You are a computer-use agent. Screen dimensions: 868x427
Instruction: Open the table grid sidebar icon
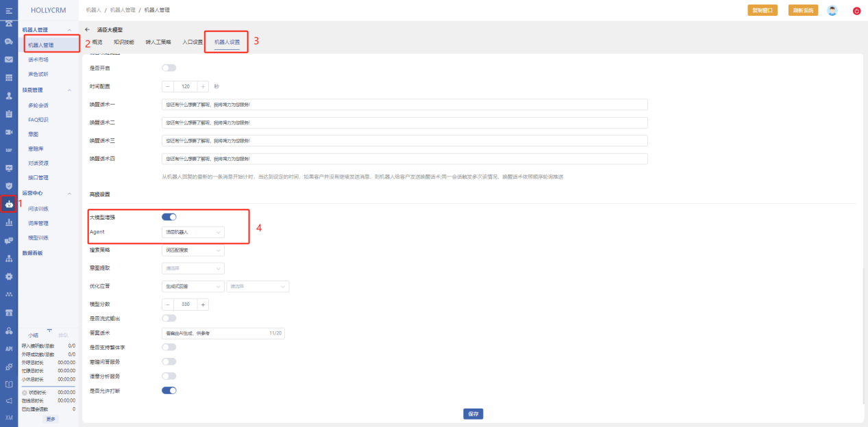pos(9,78)
